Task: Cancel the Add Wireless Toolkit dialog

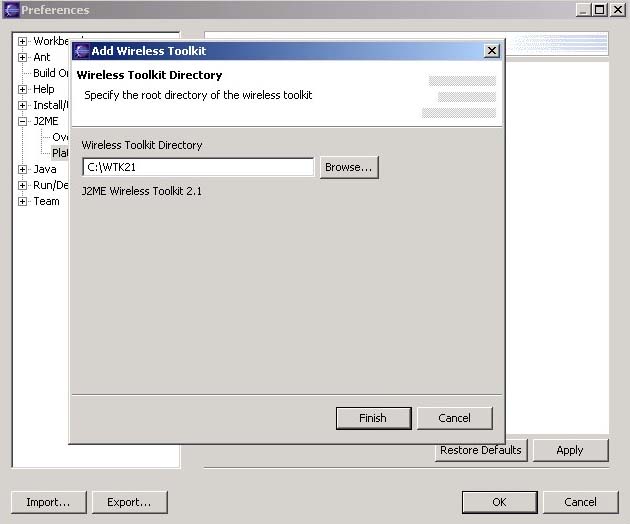Action: click(x=454, y=418)
